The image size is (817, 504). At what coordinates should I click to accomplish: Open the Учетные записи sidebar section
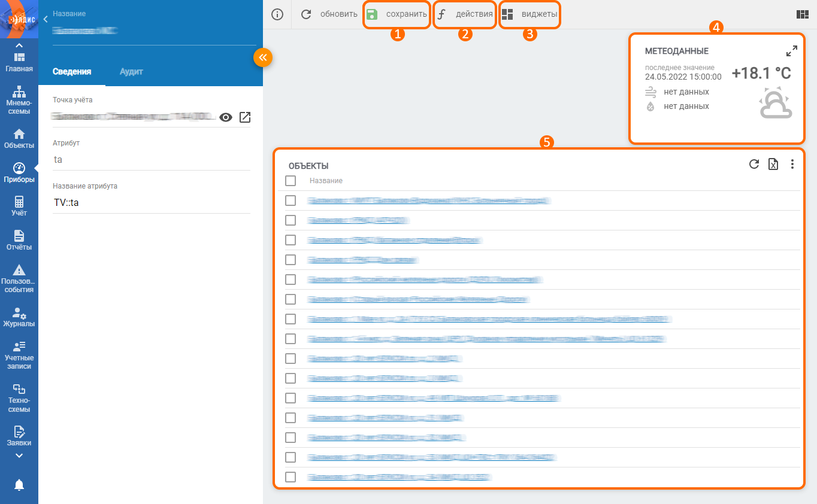click(x=19, y=355)
